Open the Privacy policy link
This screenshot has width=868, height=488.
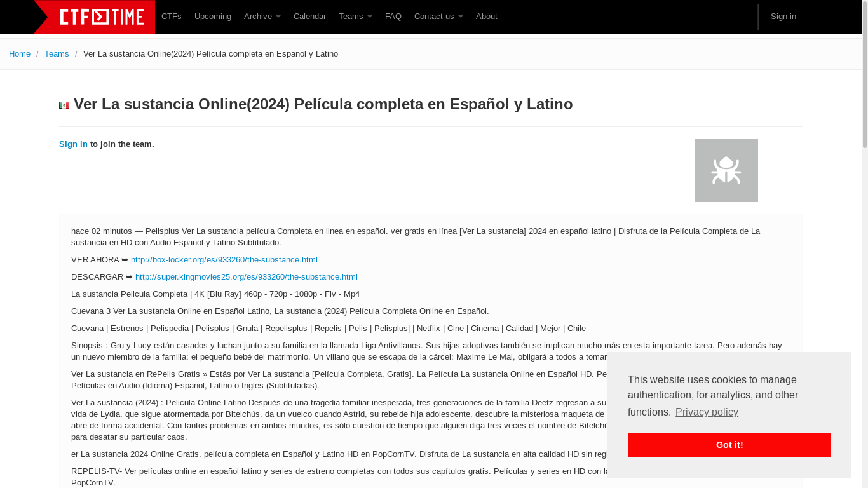pos(707,412)
